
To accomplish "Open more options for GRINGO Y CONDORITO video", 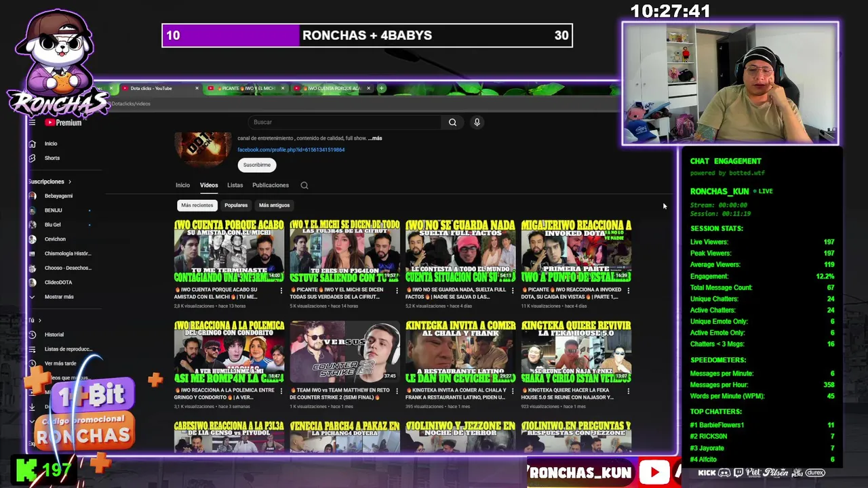I will (x=281, y=391).
